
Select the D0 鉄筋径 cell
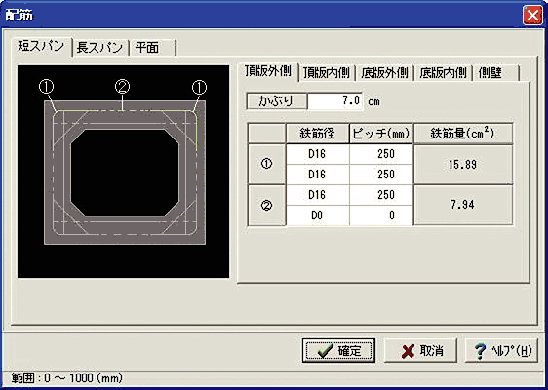click(317, 215)
